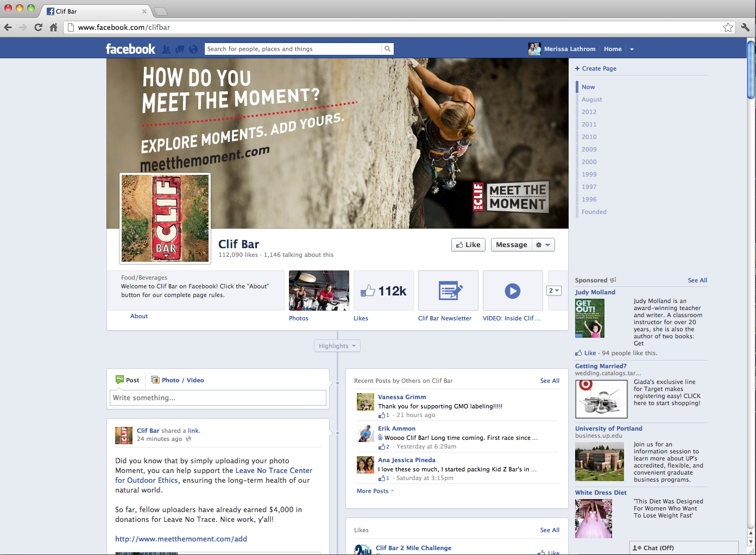Viewport: 756px width, 555px height.
Task: Open Vanessa Grimm profile link
Action: coord(402,397)
